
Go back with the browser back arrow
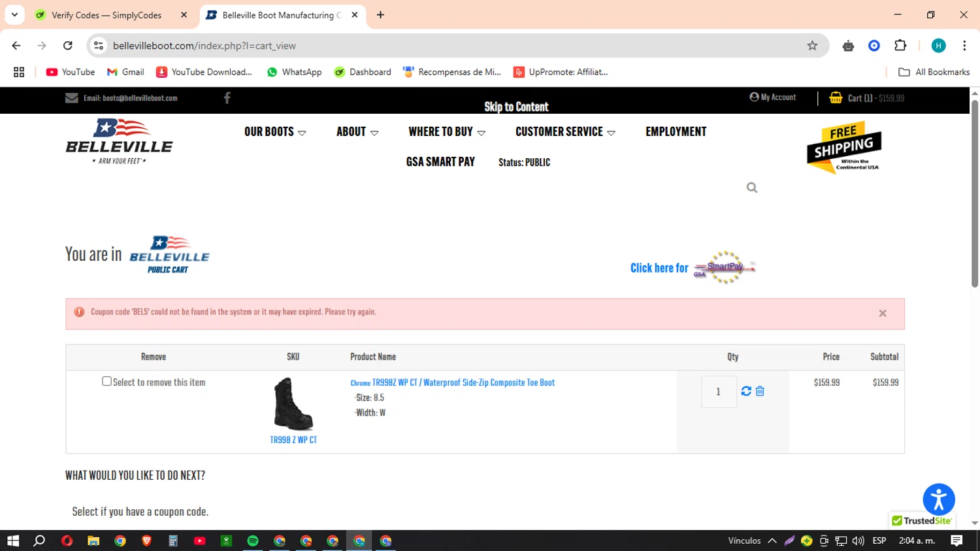coord(16,46)
